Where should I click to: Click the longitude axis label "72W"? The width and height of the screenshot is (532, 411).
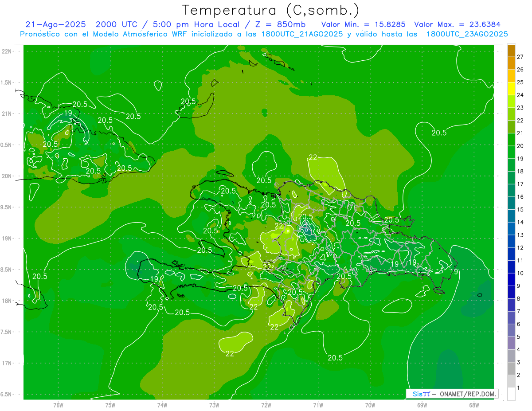pyautogui.click(x=266, y=405)
